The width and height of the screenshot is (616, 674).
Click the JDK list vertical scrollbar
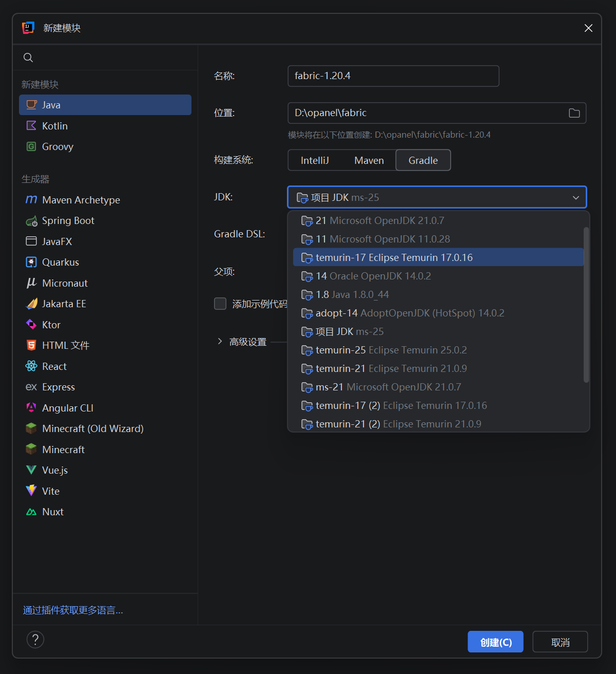pos(586,305)
